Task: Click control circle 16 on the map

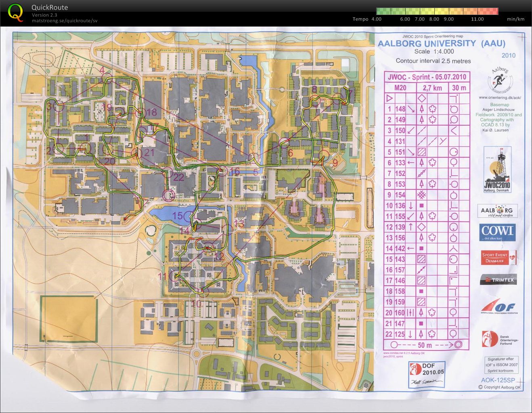Action: coord(223,171)
